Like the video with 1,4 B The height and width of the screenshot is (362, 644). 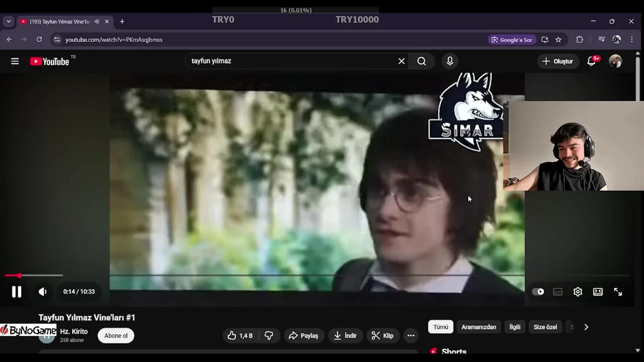point(240,336)
